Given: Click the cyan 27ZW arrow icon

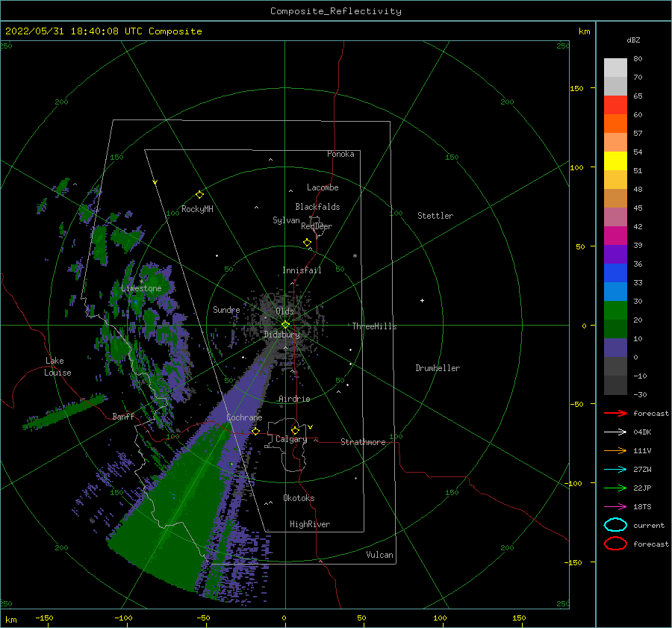Looking at the screenshot, I should (x=615, y=470).
